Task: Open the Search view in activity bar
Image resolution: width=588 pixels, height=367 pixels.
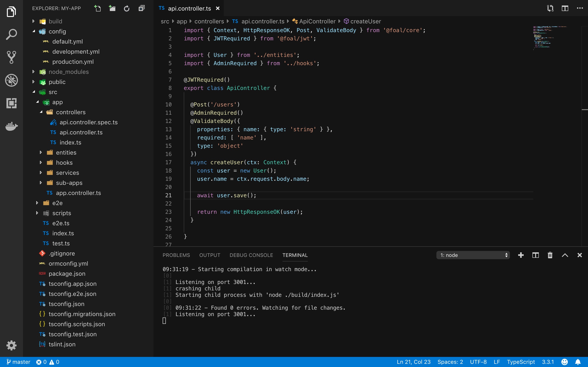Action: click(11, 34)
